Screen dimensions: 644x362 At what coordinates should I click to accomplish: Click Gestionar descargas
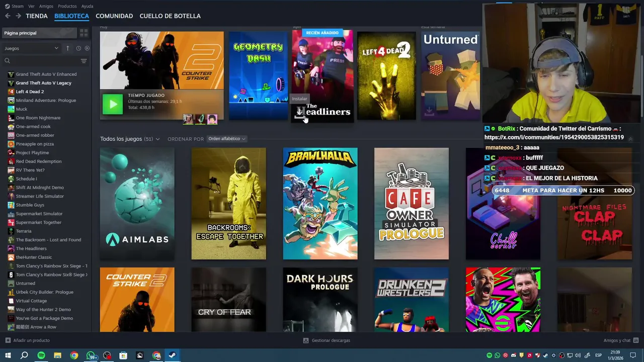coord(327,340)
